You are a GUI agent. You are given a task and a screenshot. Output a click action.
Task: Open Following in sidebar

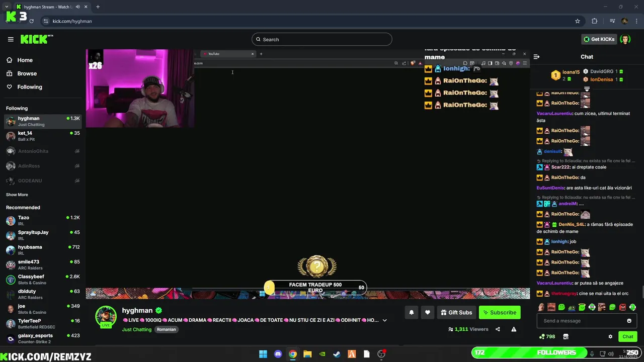click(x=24, y=87)
